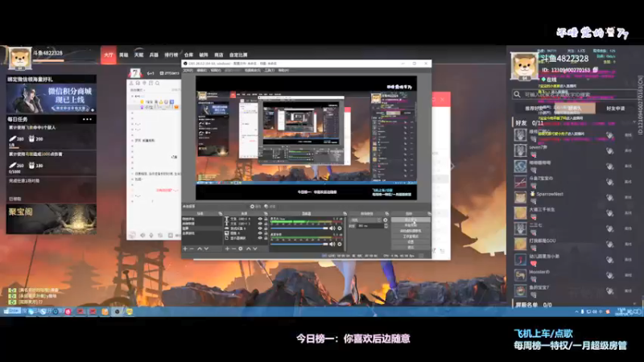
Task: Toggle visibility eye of first text source
Action: pyautogui.click(x=259, y=219)
